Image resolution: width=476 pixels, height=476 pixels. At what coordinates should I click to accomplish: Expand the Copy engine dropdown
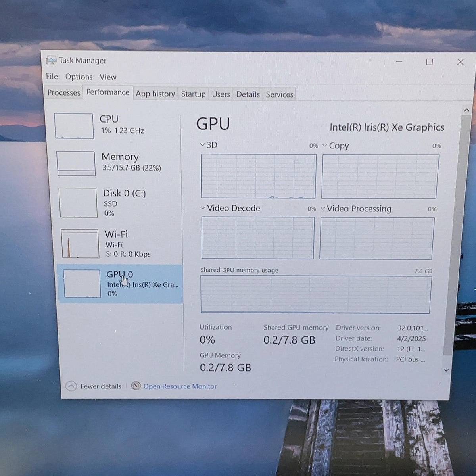pyautogui.click(x=325, y=146)
